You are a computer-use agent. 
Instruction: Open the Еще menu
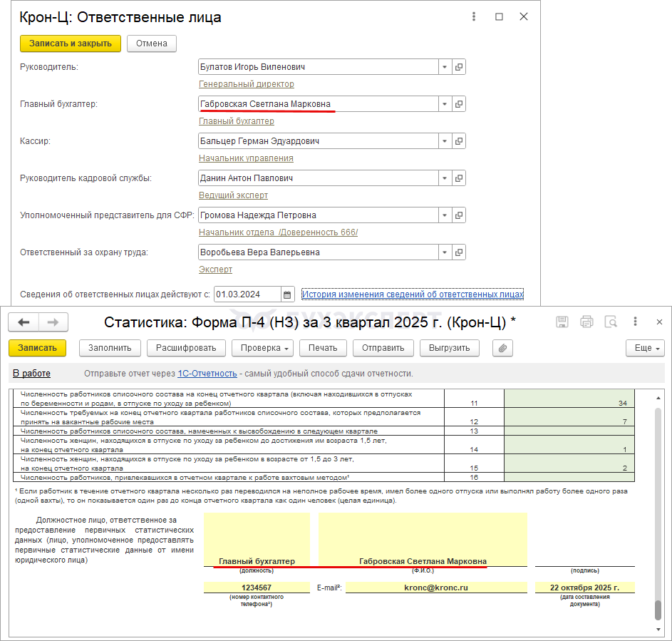[x=644, y=348]
